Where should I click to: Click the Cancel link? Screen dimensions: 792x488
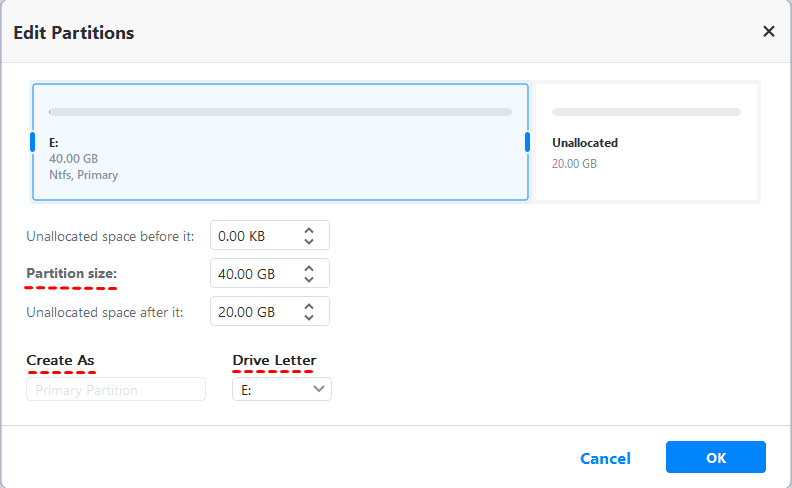(605, 458)
